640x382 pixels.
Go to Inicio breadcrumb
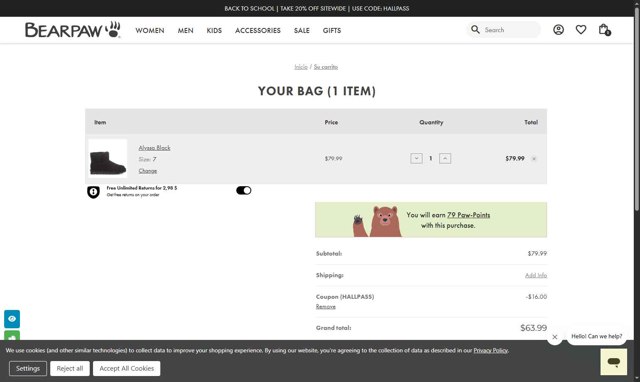301,67
